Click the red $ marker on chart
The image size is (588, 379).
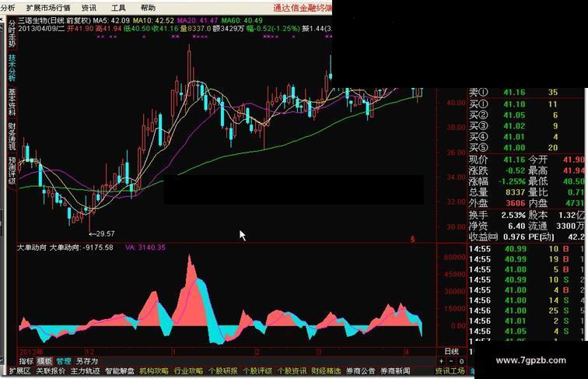pos(412,239)
